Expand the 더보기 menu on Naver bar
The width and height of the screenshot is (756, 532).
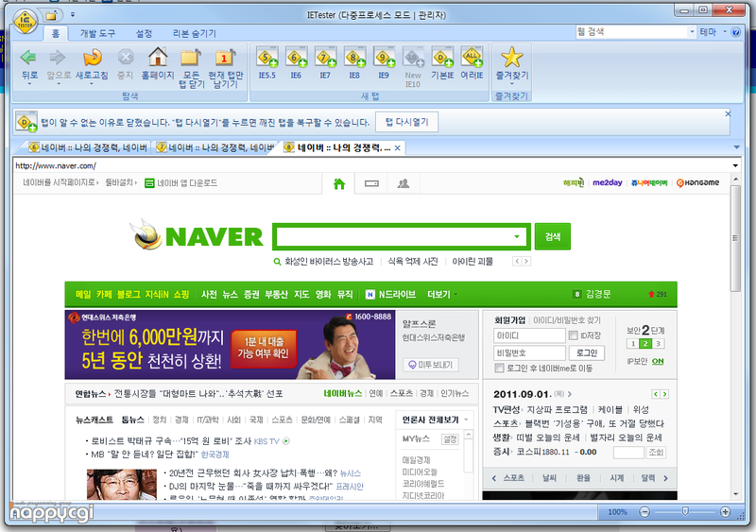point(442,294)
